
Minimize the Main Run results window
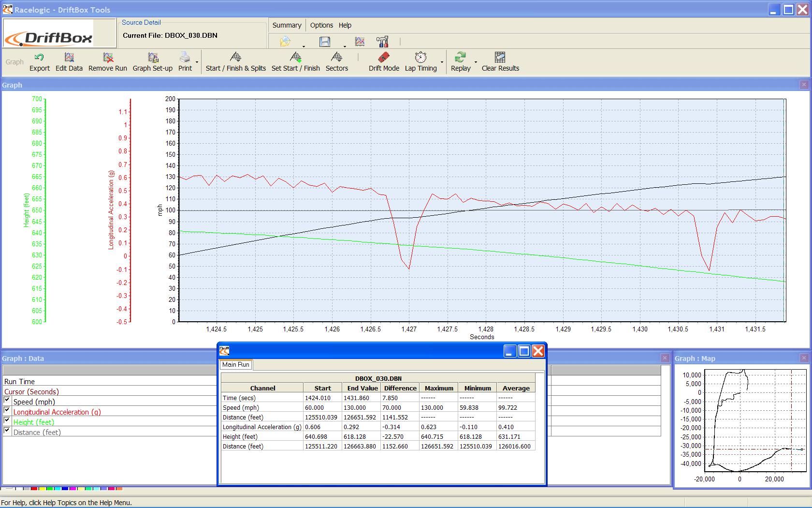(x=510, y=351)
